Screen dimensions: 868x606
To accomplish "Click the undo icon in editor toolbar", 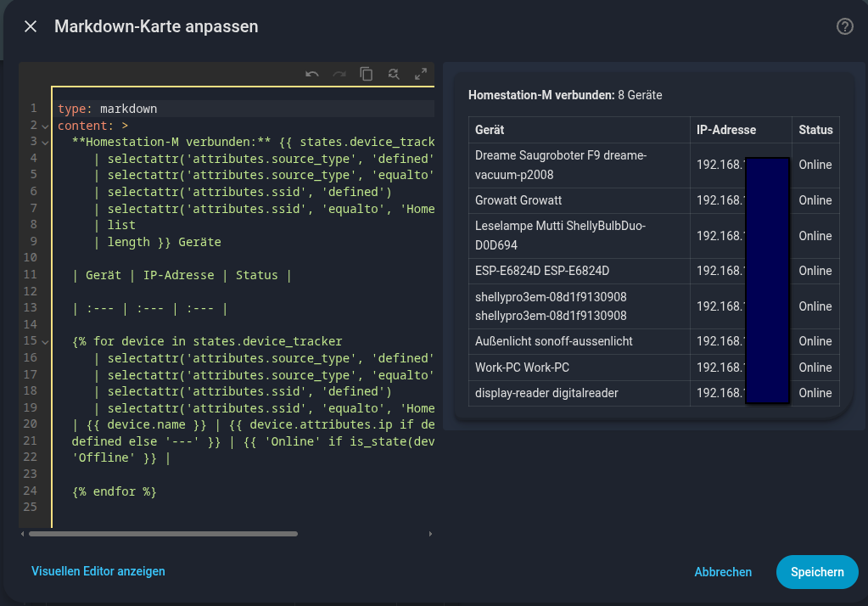I will click(x=312, y=74).
